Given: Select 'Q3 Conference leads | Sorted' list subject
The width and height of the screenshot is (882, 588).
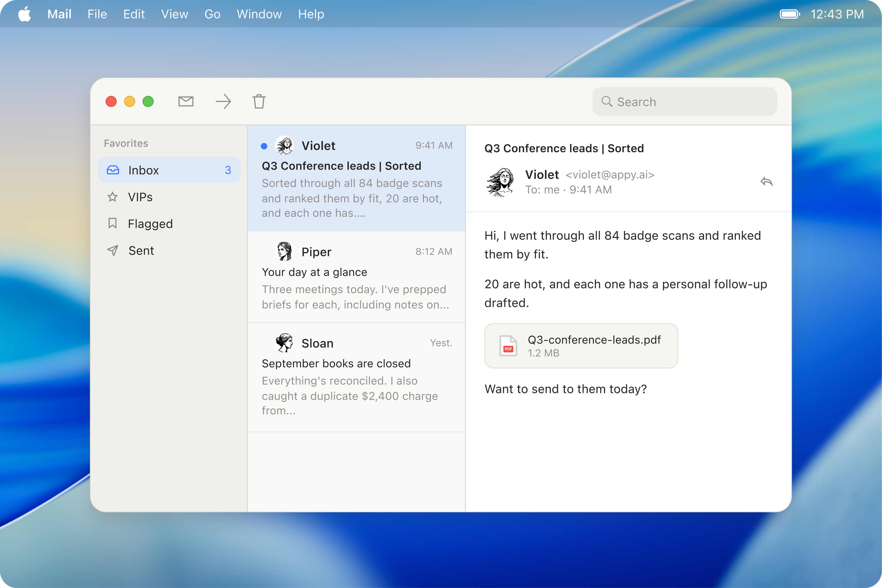Looking at the screenshot, I should tap(341, 166).
